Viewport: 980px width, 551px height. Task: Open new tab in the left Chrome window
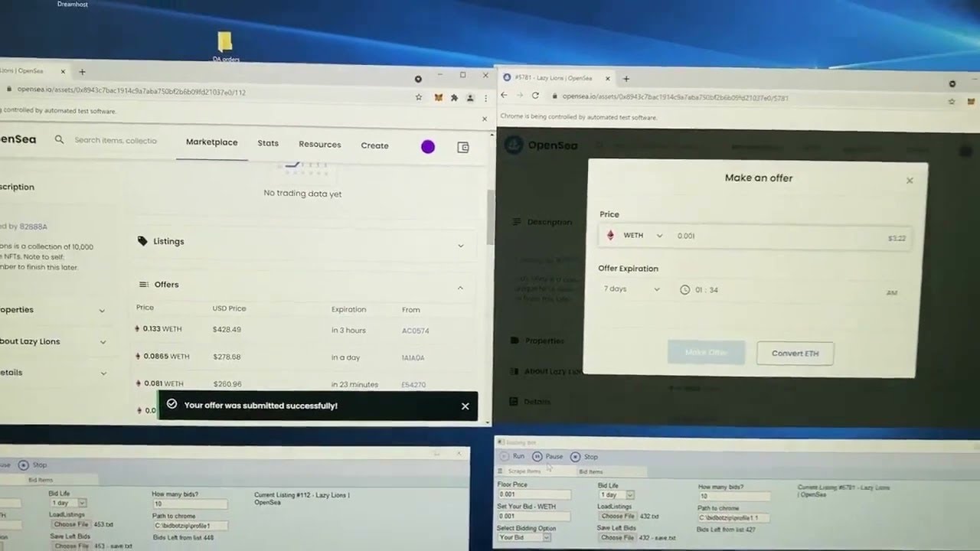[82, 72]
